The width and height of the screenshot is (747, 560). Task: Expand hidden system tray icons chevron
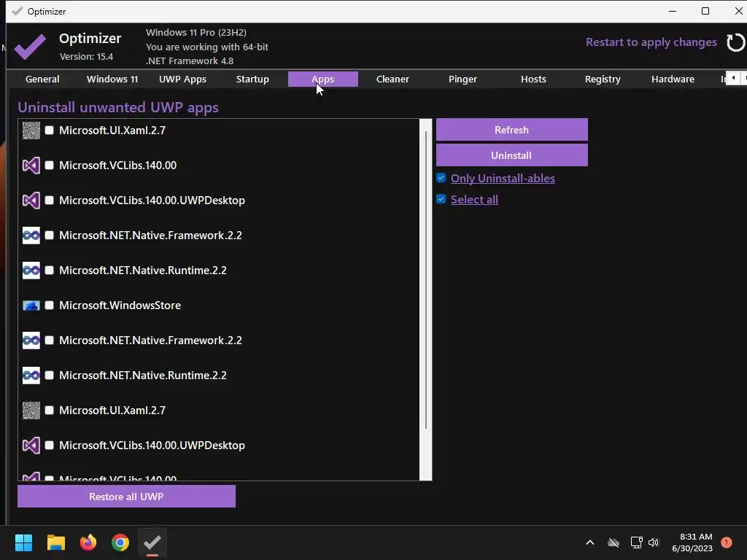(x=589, y=542)
